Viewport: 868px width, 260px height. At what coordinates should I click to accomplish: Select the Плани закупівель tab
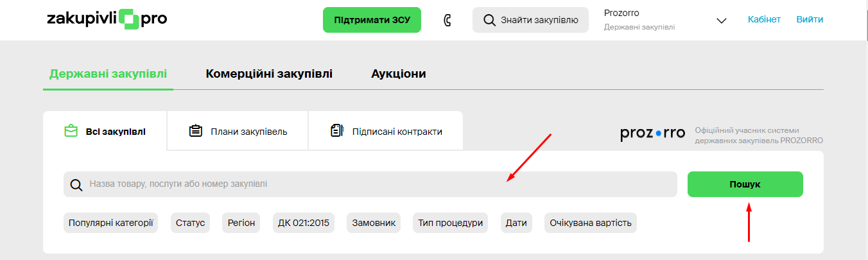coord(238,132)
